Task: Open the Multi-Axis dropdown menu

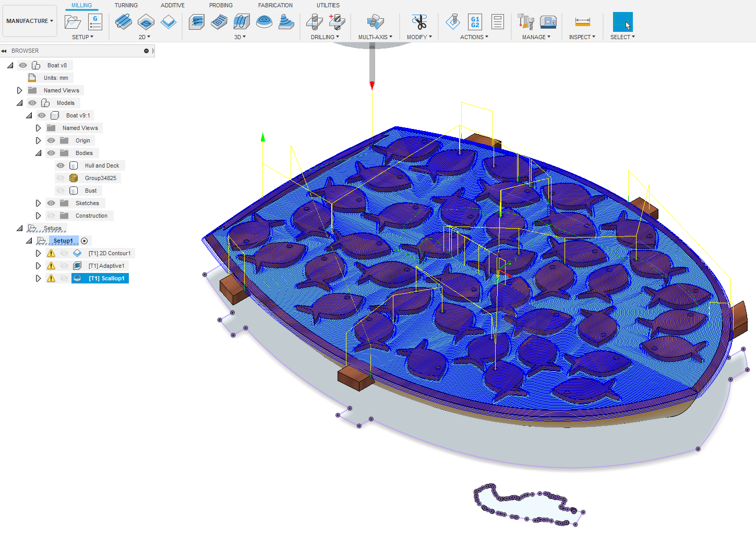Action: [375, 37]
